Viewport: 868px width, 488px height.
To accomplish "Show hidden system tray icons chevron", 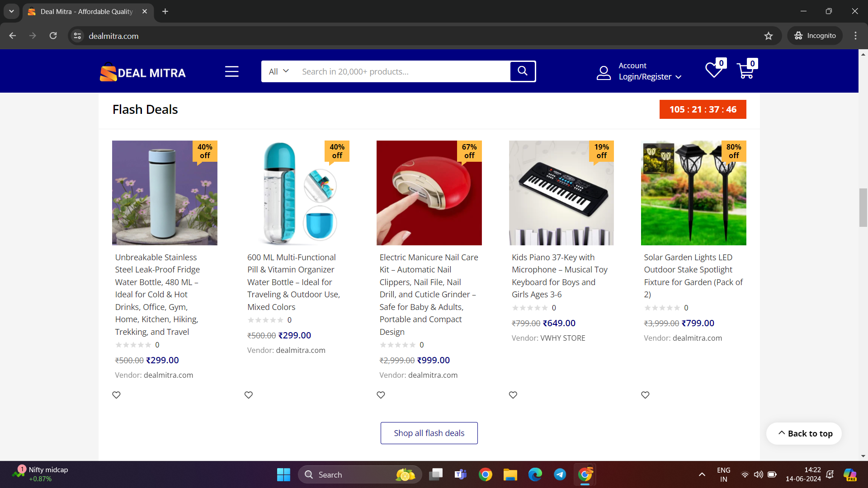I will click(x=702, y=474).
